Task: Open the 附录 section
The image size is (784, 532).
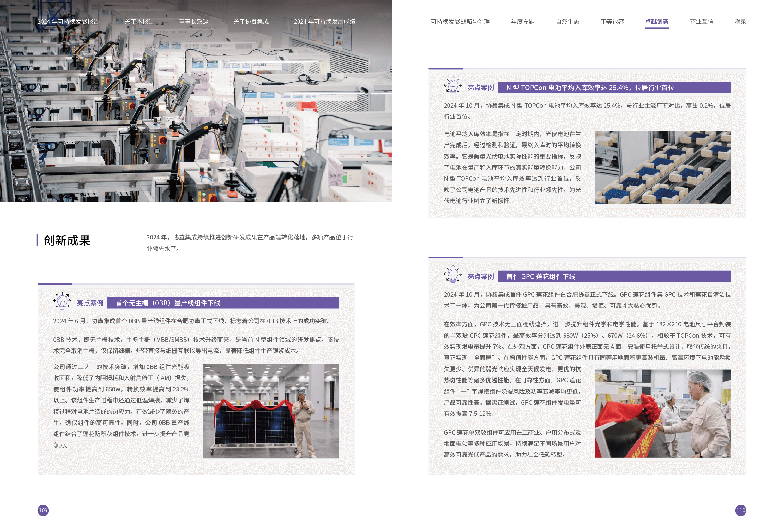Action: coord(740,21)
